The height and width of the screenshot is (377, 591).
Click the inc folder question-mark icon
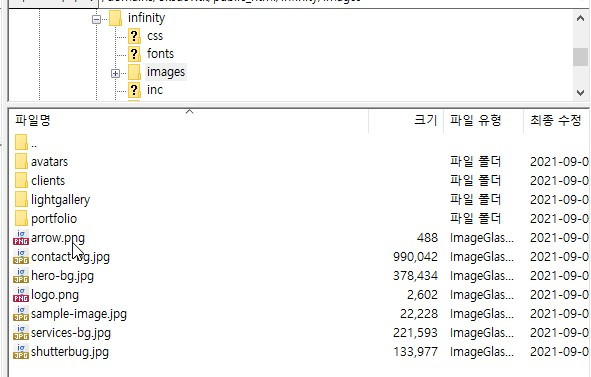134,90
